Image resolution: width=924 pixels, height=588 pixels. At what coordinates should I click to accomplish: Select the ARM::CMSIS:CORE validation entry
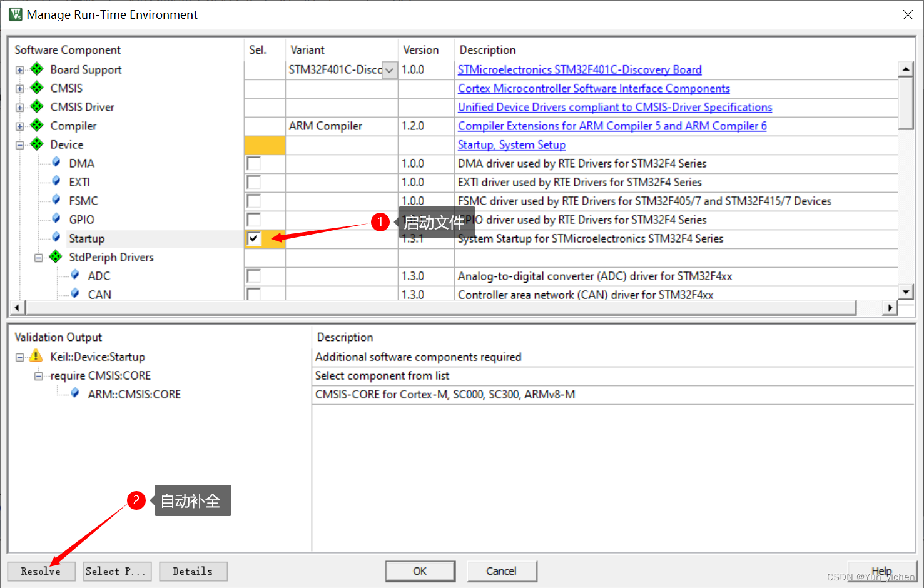tap(135, 394)
